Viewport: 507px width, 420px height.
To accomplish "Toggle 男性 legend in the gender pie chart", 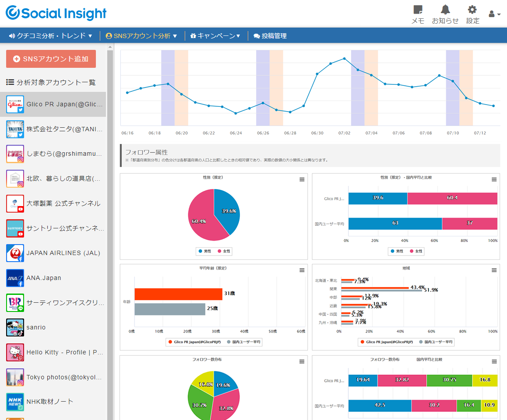I will click(205, 251).
